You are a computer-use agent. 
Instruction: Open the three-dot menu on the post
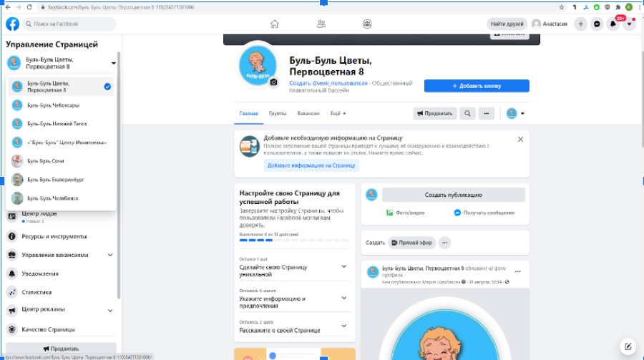[518, 272]
